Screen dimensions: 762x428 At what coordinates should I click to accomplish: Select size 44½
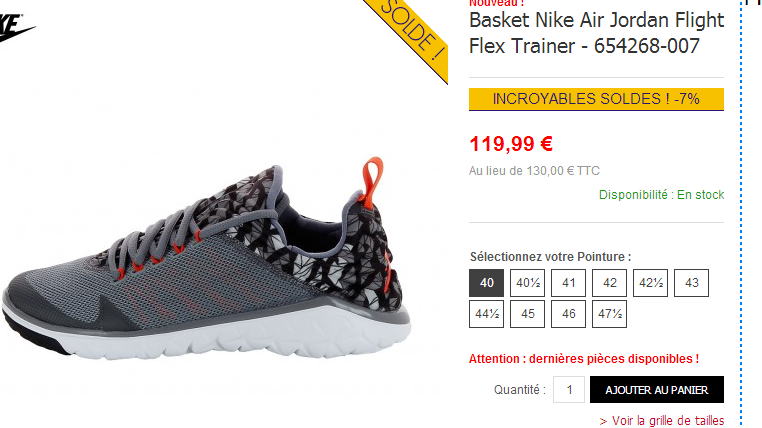pyautogui.click(x=486, y=314)
